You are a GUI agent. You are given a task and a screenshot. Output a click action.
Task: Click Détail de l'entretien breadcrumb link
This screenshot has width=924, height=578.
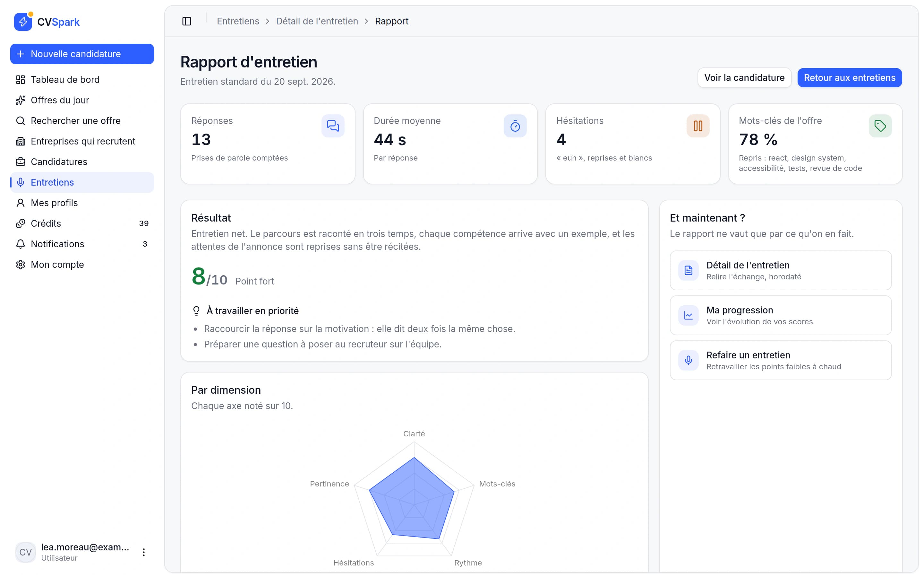pos(317,22)
